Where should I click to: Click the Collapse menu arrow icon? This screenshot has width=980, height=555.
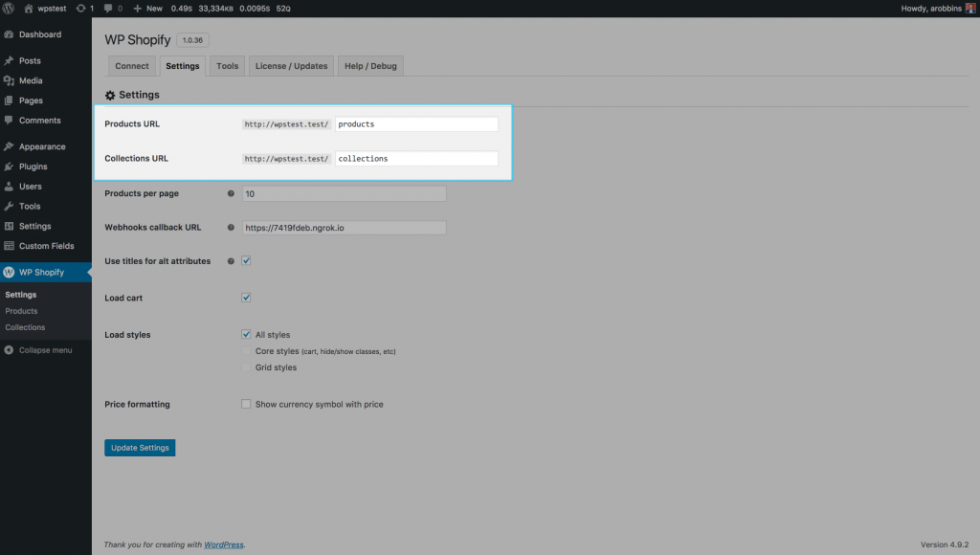(9, 350)
